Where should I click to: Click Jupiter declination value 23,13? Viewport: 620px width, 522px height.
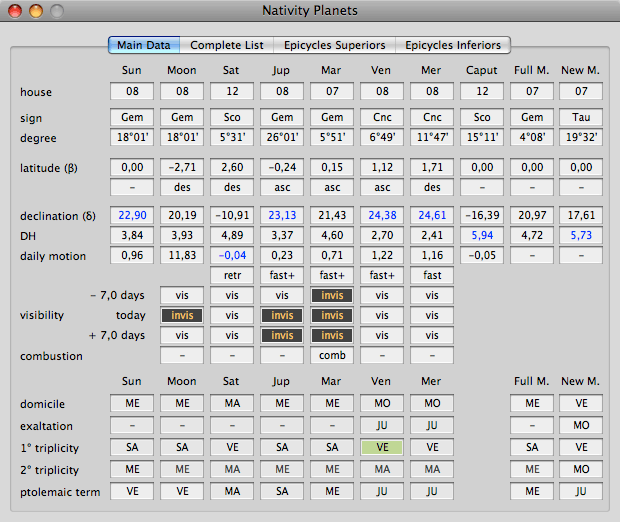pyautogui.click(x=282, y=216)
